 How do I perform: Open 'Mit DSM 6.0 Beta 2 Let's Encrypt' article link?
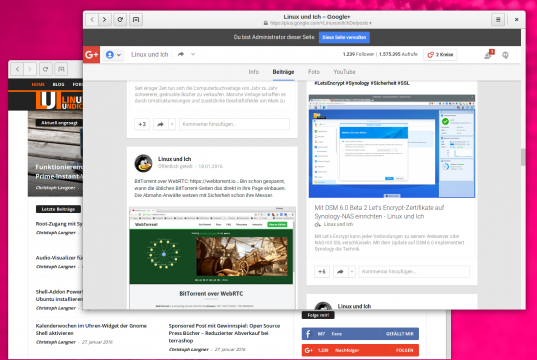click(x=379, y=212)
